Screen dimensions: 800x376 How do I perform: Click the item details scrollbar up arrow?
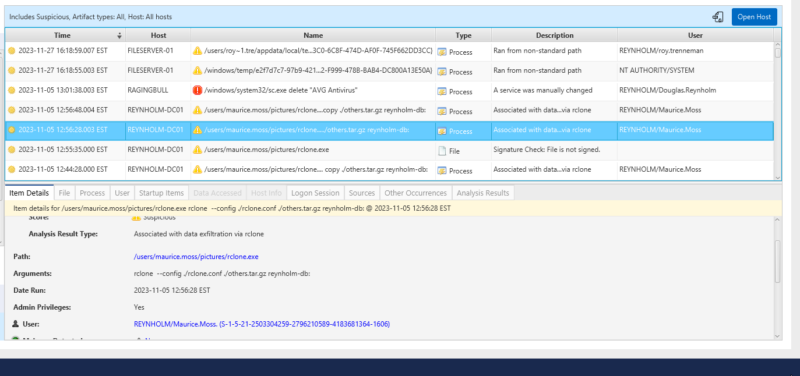[778, 219]
